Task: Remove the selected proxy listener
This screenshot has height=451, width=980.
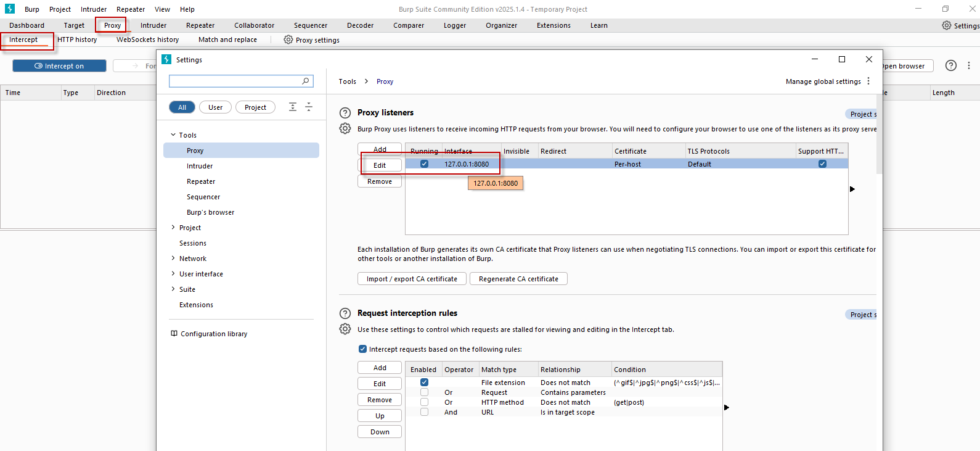Action: tap(380, 181)
